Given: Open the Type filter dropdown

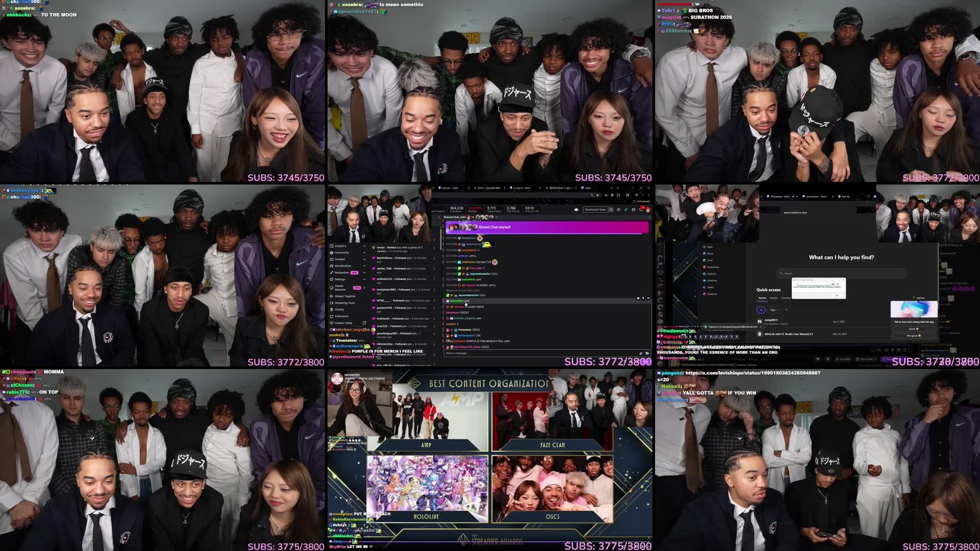Looking at the screenshot, I should pyautogui.click(x=773, y=310).
